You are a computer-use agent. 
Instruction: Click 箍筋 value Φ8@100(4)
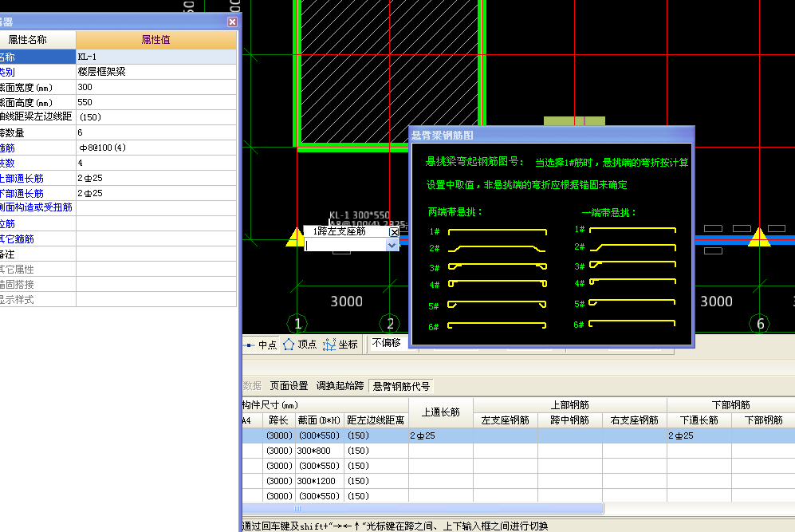coord(156,148)
